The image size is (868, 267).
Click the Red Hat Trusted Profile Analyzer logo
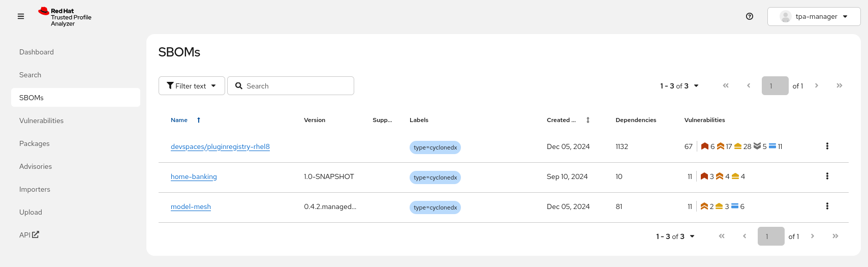tap(65, 17)
